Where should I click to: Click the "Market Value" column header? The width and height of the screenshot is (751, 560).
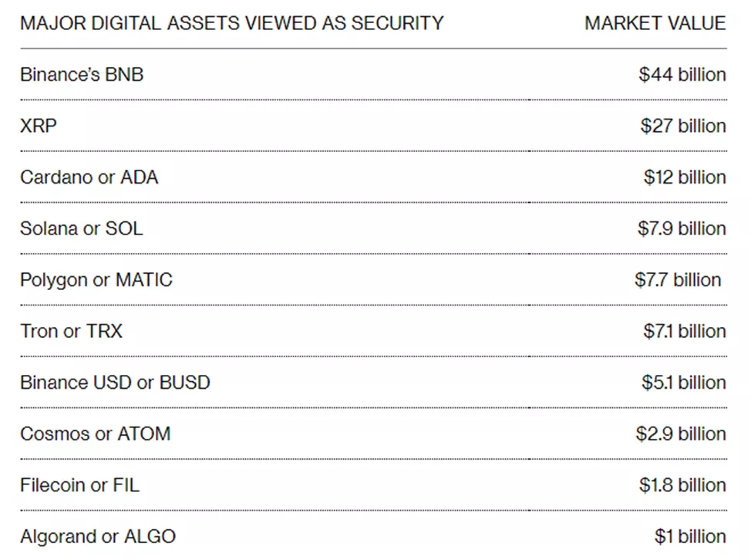[x=655, y=23]
